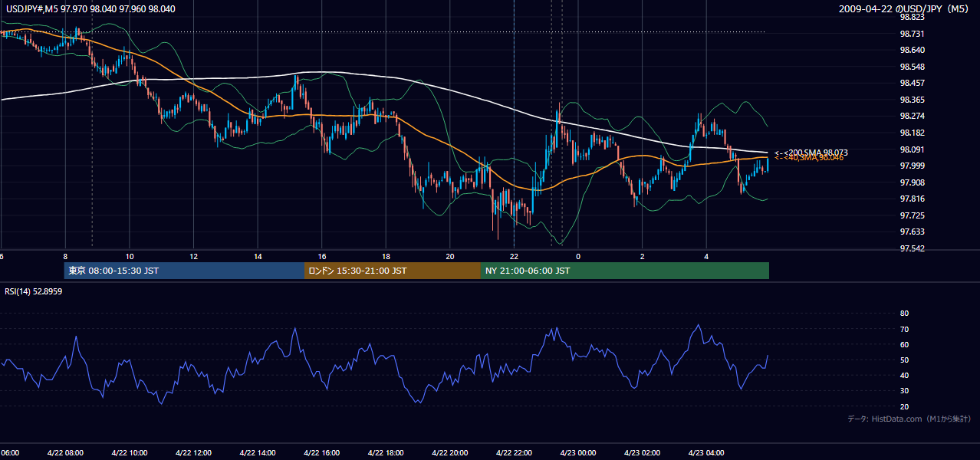Click the 98.091 price axis value
Screen dimensions: 980x460
[912, 149]
